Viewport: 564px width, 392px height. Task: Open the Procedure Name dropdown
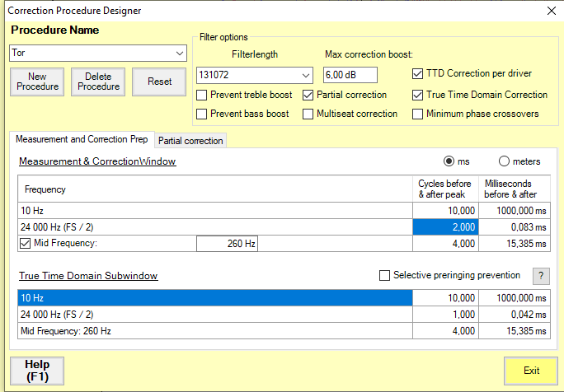pos(180,54)
